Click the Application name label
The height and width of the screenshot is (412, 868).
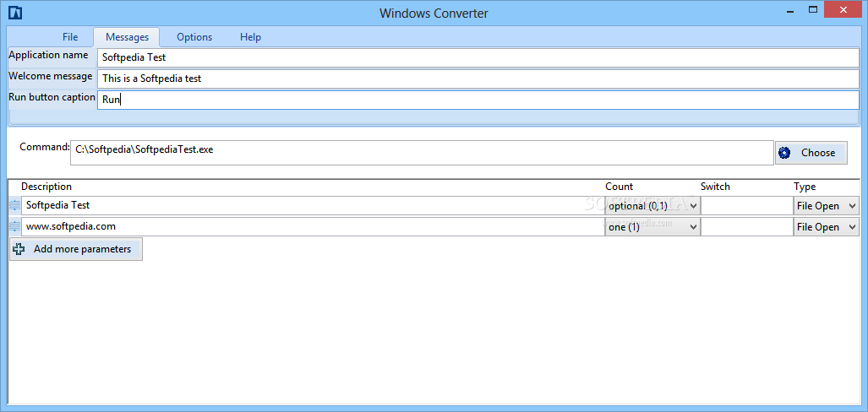(x=48, y=56)
